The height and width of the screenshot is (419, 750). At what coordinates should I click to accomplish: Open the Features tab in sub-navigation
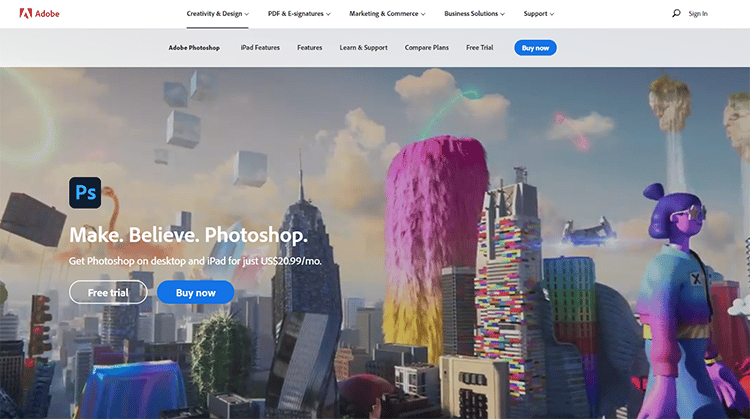[309, 48]
